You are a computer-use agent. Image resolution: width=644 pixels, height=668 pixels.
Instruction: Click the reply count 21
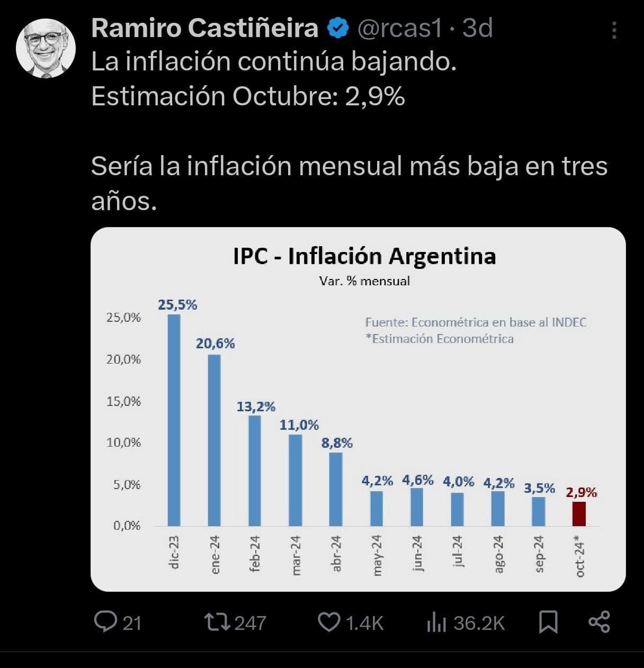tap(132, 623)
